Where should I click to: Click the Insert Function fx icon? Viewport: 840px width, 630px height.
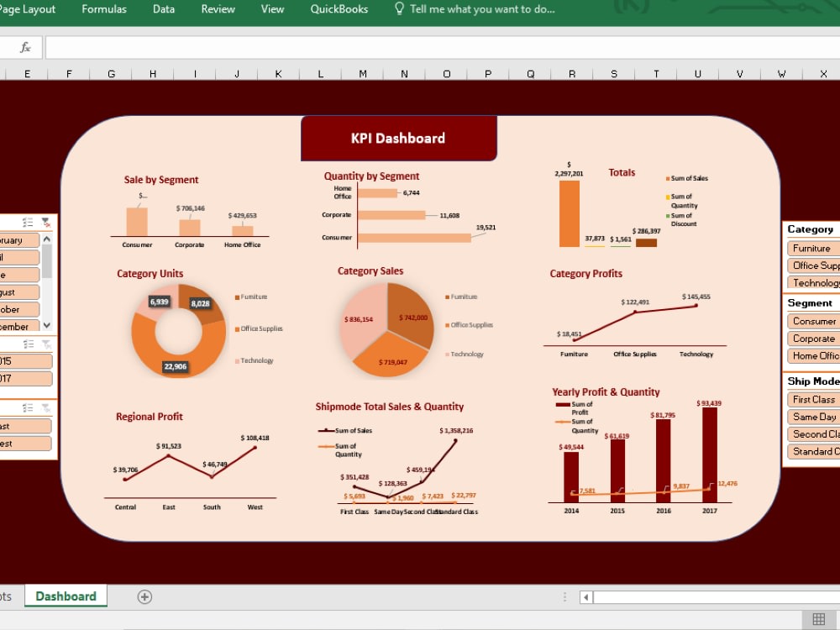click(25, 46)
